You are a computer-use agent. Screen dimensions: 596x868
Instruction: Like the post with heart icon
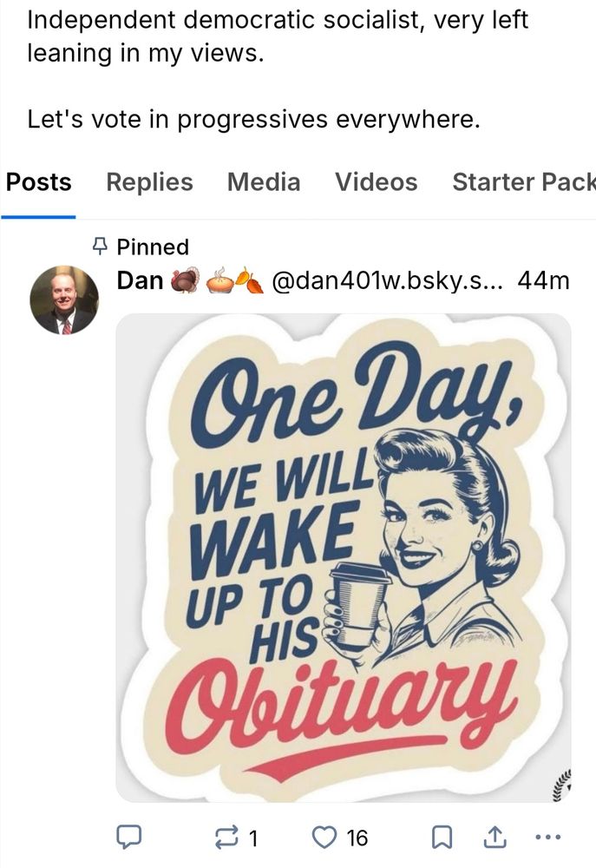point(324,837)
